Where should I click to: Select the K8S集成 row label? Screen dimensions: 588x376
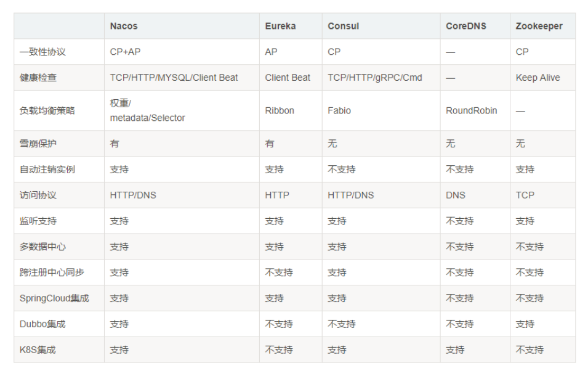coord(38,350)
